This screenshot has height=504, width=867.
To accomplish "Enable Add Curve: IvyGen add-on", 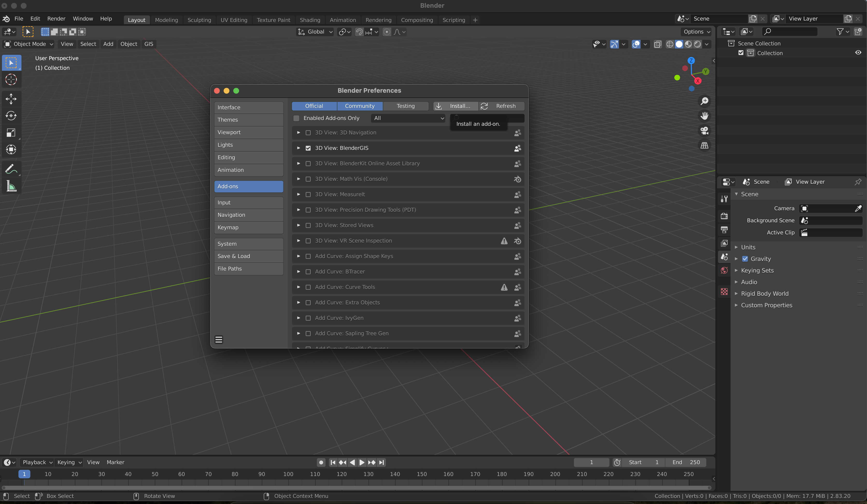I will [308, 318].
